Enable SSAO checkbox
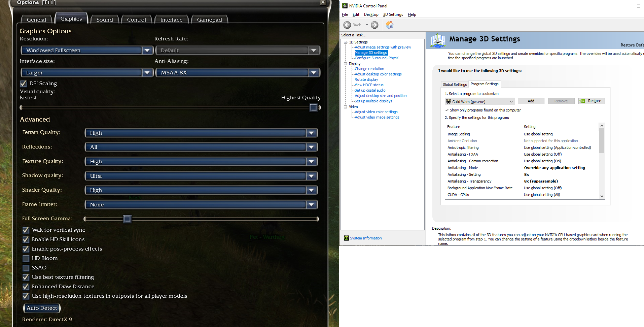The height and width of the screenshot is (327, 644). 26,268
